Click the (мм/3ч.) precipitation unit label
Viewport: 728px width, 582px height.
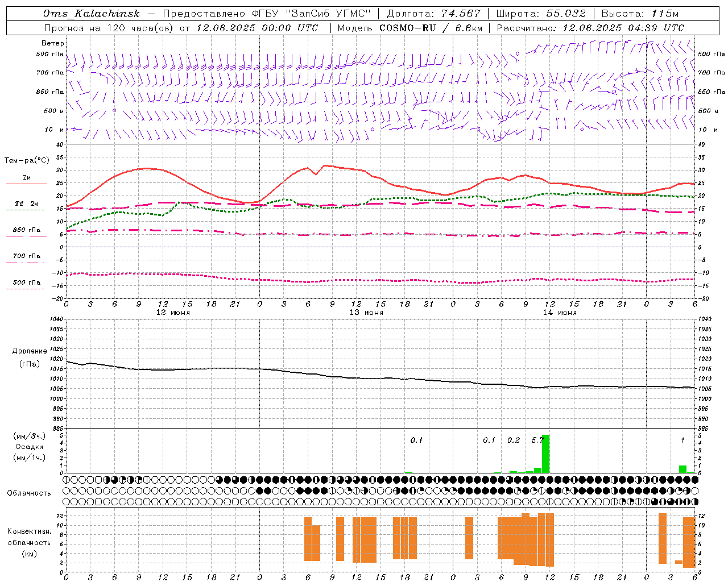click(x=30, y=436)
